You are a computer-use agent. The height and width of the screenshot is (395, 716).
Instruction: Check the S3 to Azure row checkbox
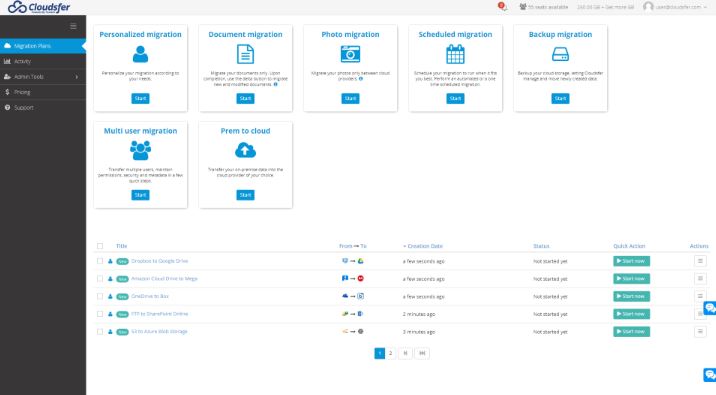[100, 332]
